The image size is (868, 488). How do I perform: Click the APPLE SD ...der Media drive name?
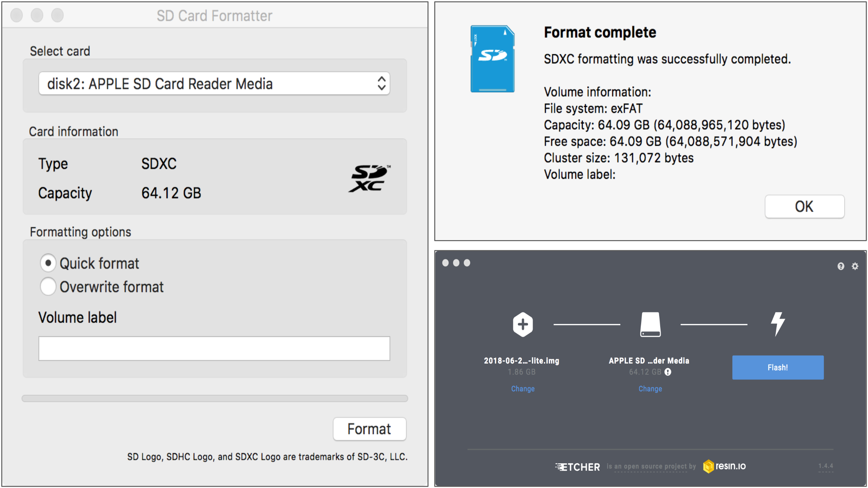pyautogui.click(x=649, y=361)
